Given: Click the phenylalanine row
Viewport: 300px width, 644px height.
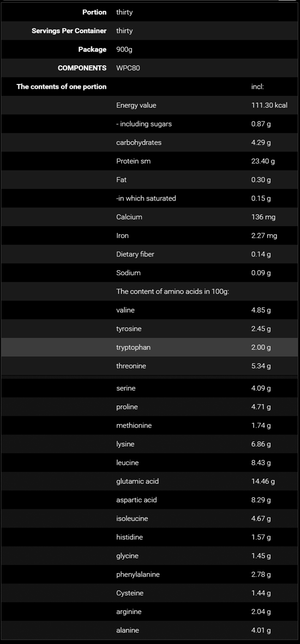Looking at the screenshot, I should 149,574.
